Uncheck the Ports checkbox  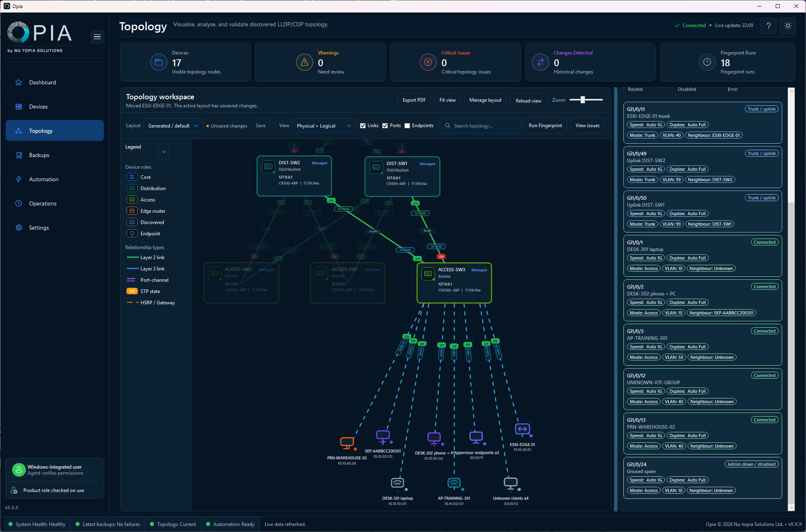(x=385, y=126)
